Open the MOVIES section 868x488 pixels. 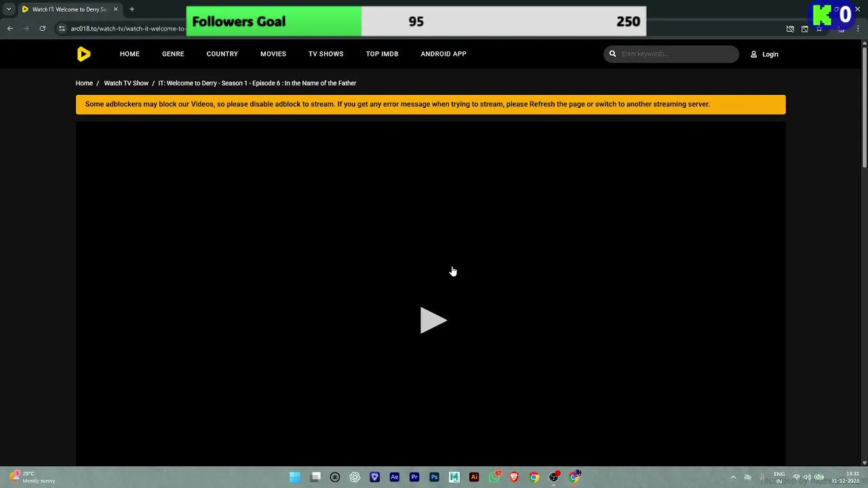[x=273, y=54]
